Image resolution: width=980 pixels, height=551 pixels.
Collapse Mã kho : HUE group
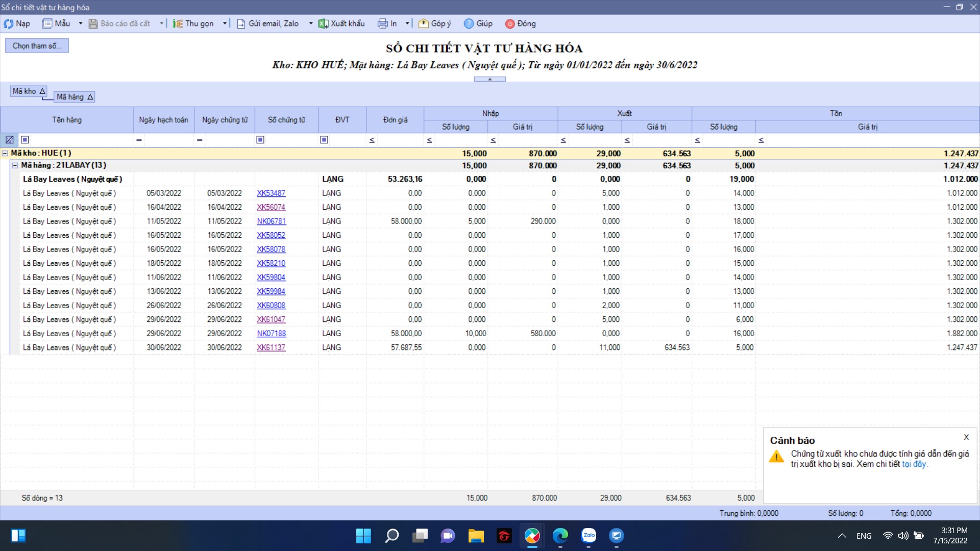click(x=5, y=153)
